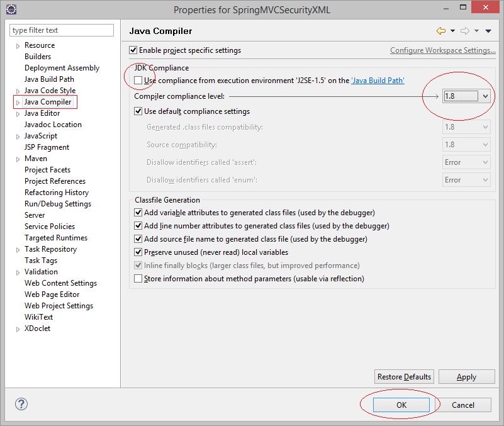
Task: Select Web Project Settings page
Action: [x=59, y=306]
